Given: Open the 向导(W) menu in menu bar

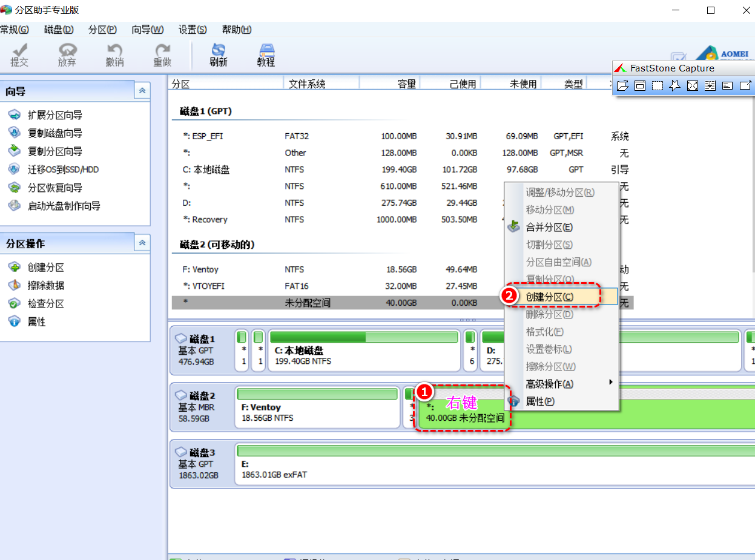Looking at the screenshot, I should point(148,30).
